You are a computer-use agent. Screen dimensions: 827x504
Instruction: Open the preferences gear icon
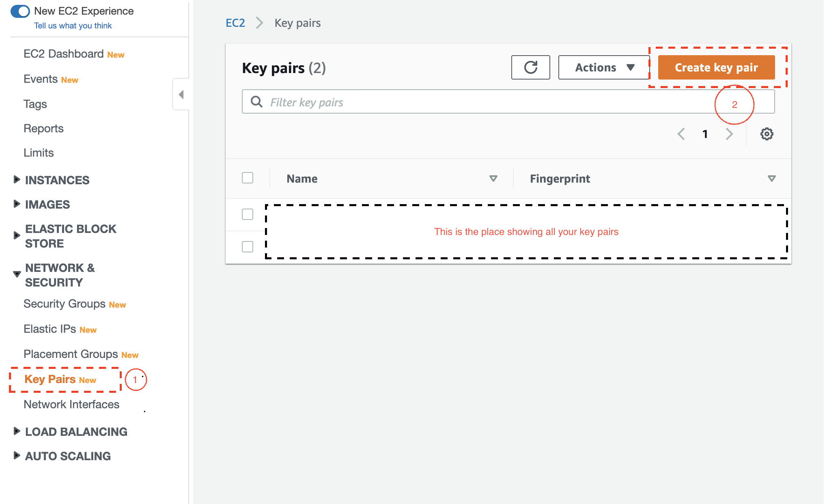tap(767, 134)
